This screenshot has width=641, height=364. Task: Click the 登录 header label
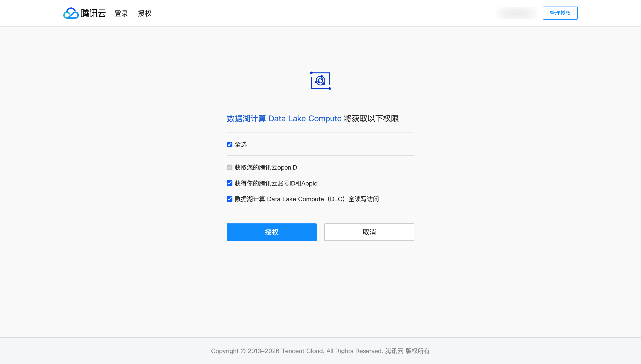tap(121, 13)
